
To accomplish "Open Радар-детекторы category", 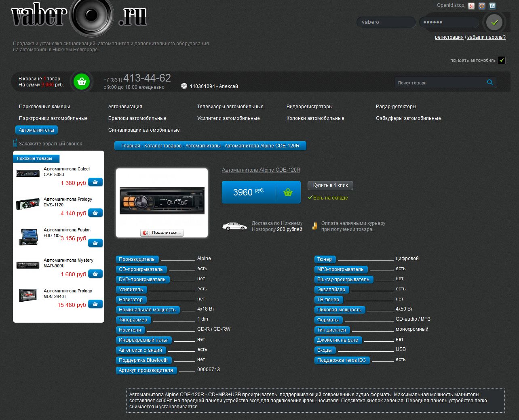I will point(396,107).
